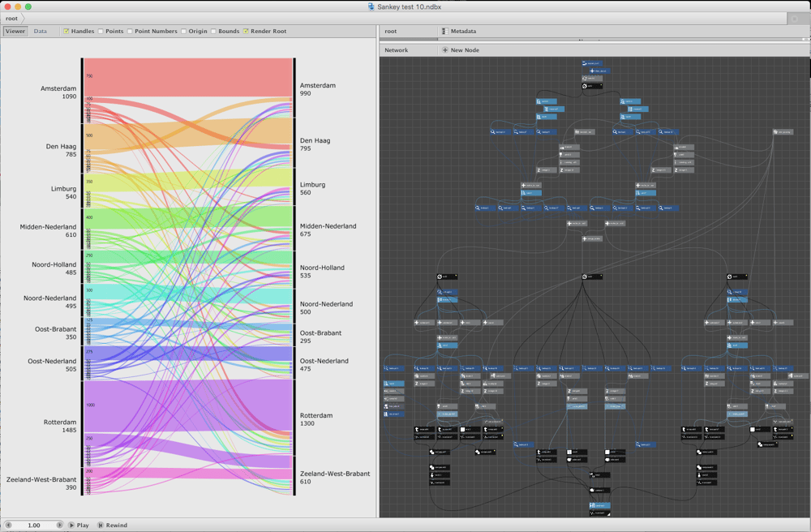Screen dimensions: 811x532
Task: Click the Network pane header label
Action: coord(397,50)
